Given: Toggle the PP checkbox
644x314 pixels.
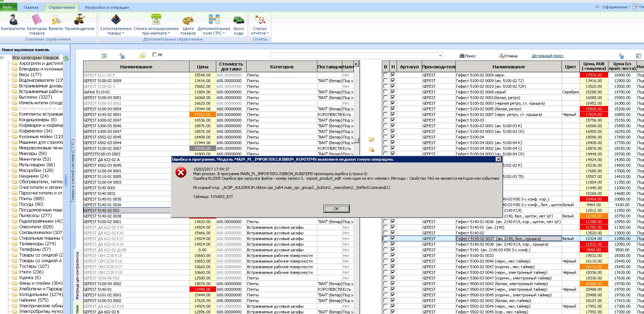Looking at the screenshot, I should [155, 55].
